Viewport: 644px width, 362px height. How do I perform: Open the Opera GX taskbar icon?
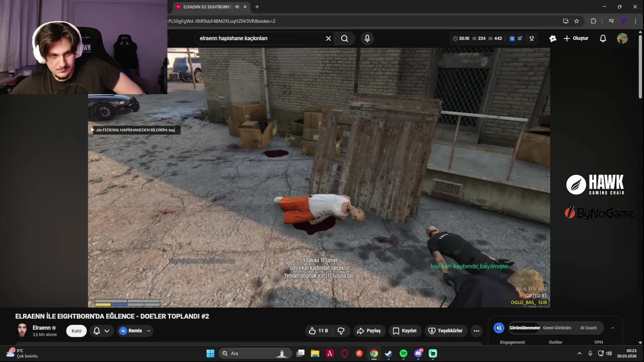[345, 353]
